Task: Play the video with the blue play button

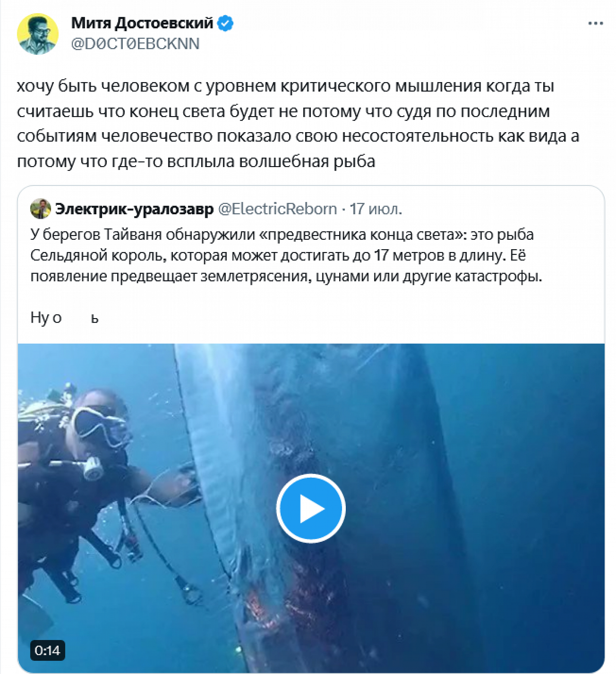Action: pos(310,508)
